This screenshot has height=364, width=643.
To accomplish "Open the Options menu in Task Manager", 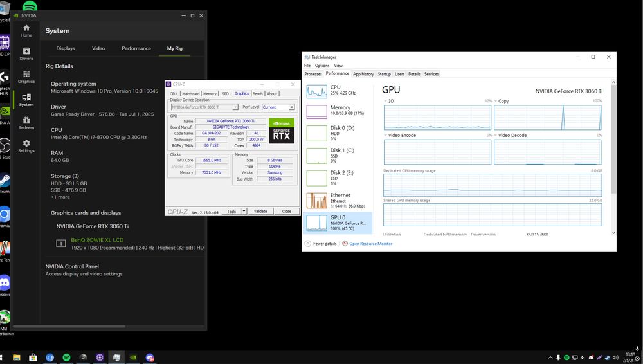I will 322,65.
